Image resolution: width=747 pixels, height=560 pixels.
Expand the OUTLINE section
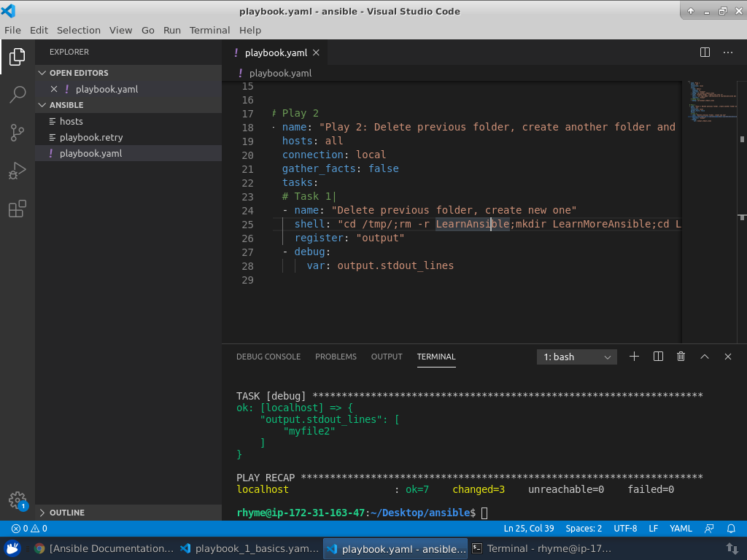pos(66,513)
